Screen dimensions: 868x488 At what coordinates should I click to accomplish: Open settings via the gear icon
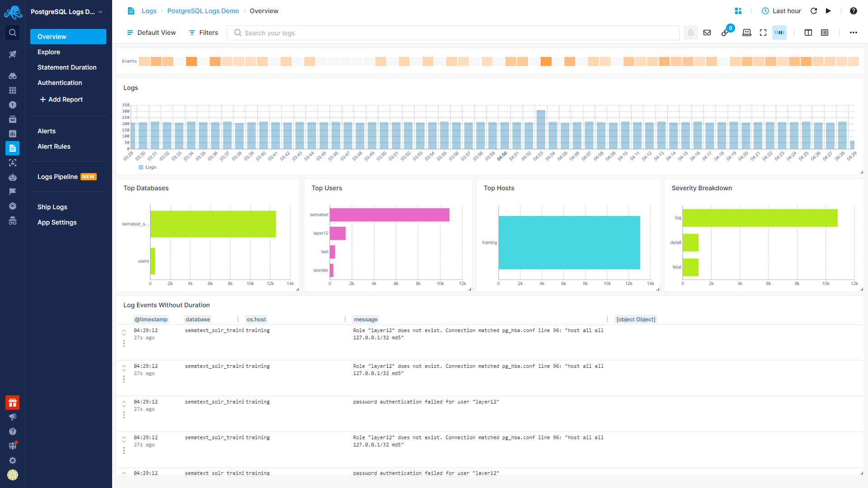(12, 460)
